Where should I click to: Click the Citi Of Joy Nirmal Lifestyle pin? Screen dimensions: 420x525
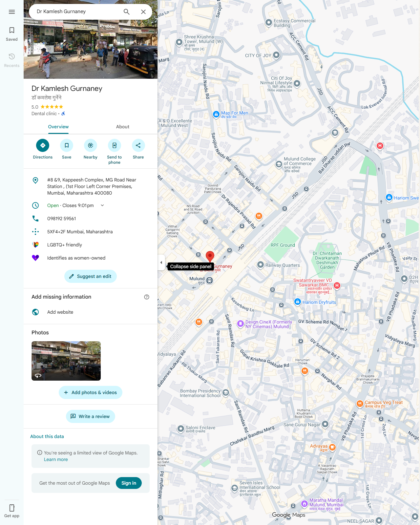[297, 83]
